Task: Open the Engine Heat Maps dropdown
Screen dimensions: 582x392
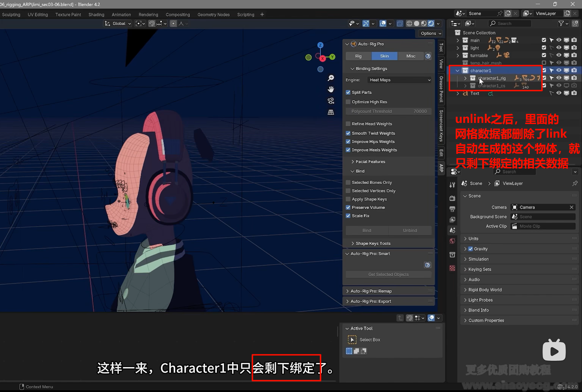Action: pos(399,80)
